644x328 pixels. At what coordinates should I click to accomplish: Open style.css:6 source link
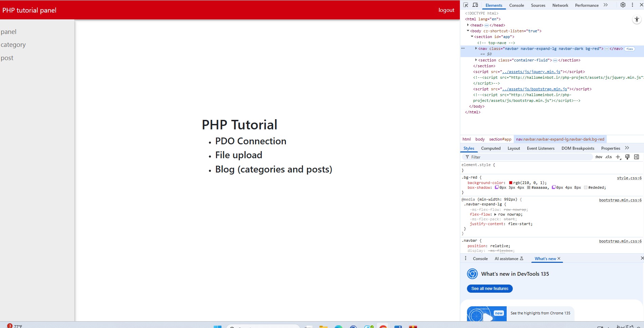pyautogui.click(x=629, y=178)
